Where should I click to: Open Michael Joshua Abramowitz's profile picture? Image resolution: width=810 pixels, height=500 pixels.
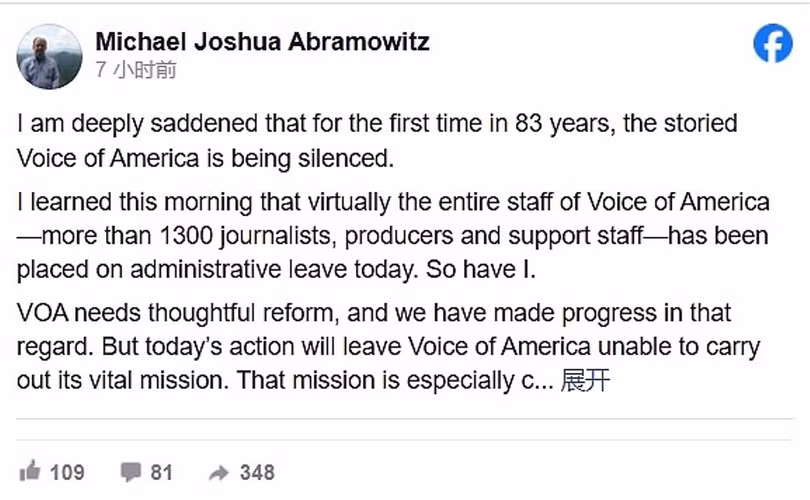pos(49,56)
